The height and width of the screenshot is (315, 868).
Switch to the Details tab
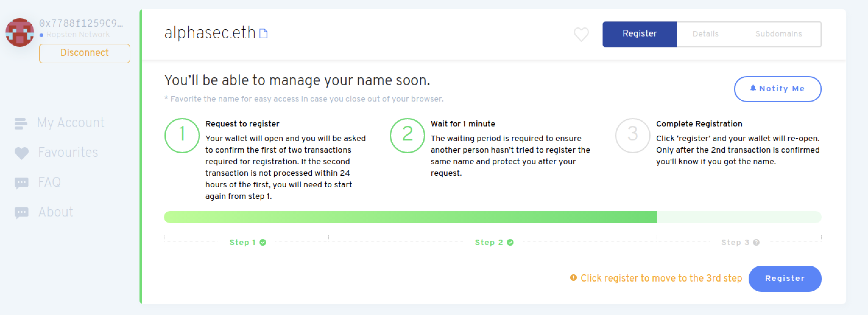click(x=705, y=34)
